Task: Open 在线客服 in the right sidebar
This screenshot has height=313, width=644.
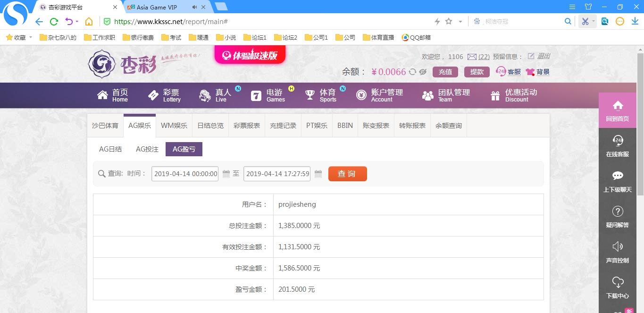Action: click(x=618, y=145)
